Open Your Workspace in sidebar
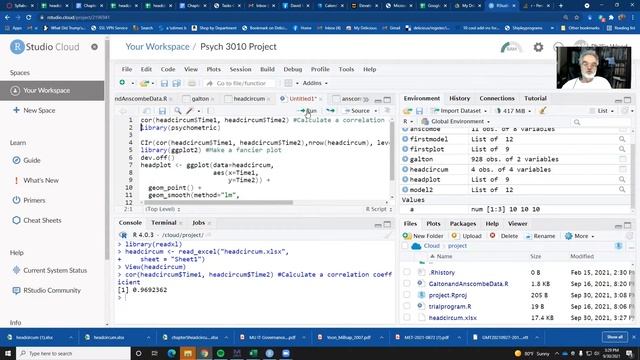Image resolution: width=640 pixels, height=360 pixels. tap(52, 90)
